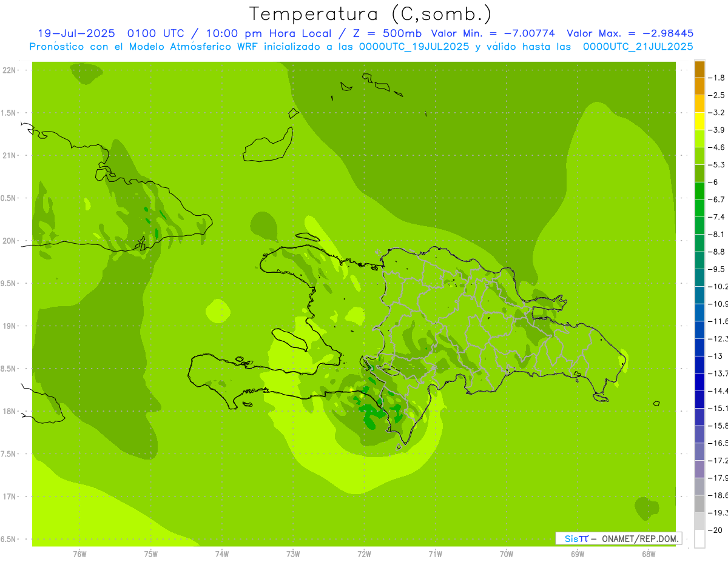Click the "Temperatura (C,somb.)" chart title
728x562 pixels.
click(371, 14)
